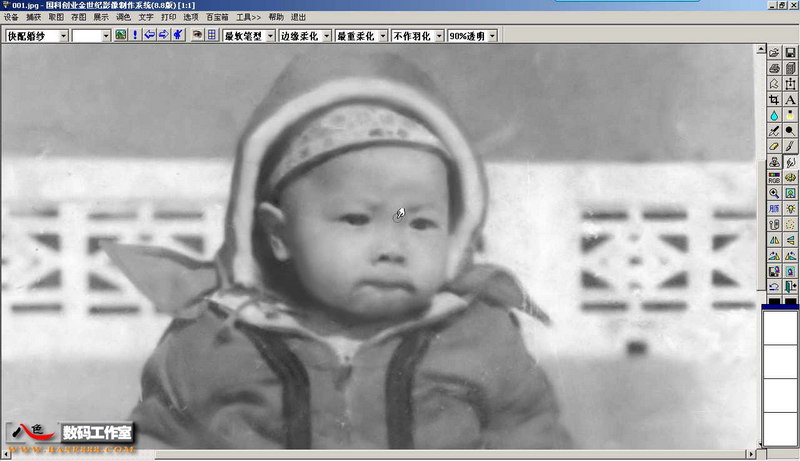The image size is (800, 461).
Task: Click the blue right arrow redo icon
Action: point(164,35)
